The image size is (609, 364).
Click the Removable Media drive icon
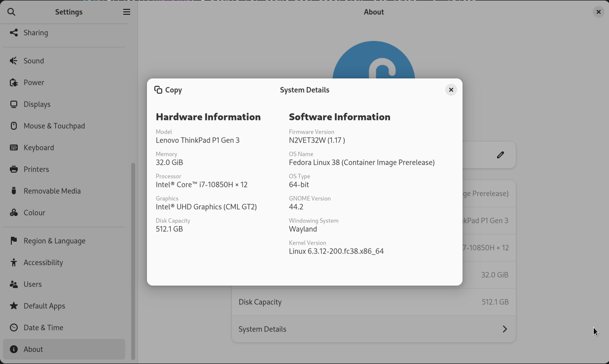(x=14, y=191)
